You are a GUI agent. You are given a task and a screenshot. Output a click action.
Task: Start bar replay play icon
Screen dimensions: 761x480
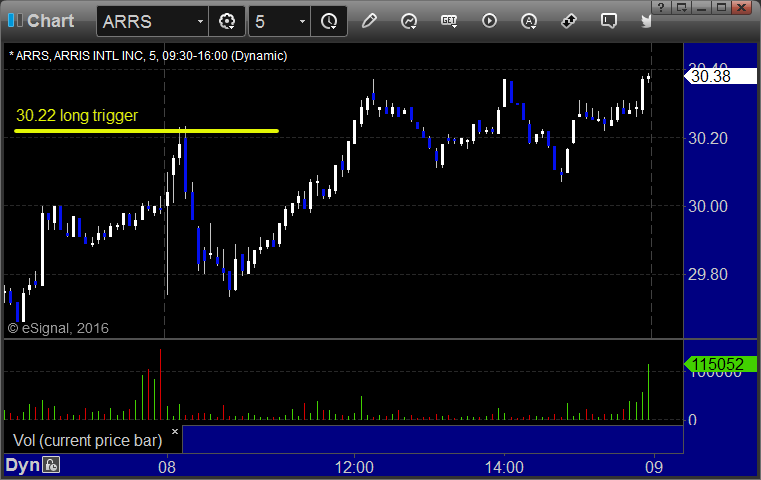pos(489,21)
